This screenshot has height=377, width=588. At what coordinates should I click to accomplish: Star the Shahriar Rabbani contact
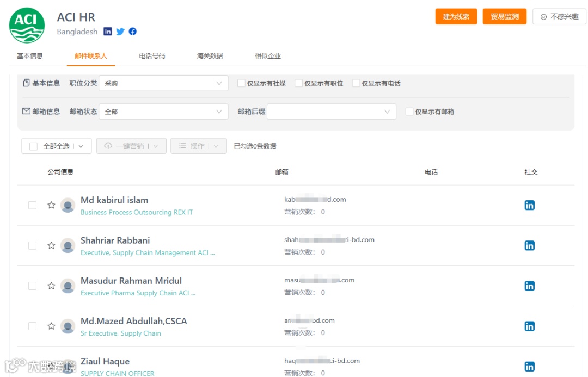(51, 245)
